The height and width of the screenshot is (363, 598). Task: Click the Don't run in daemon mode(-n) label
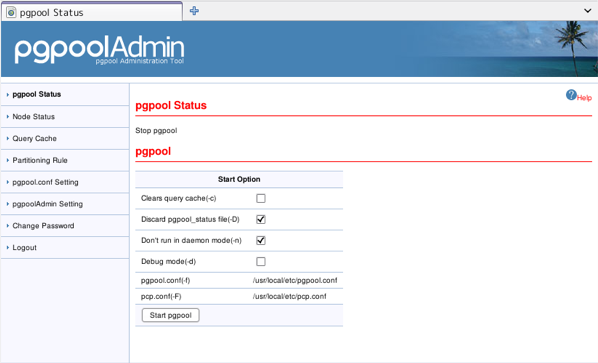(191, 240)
